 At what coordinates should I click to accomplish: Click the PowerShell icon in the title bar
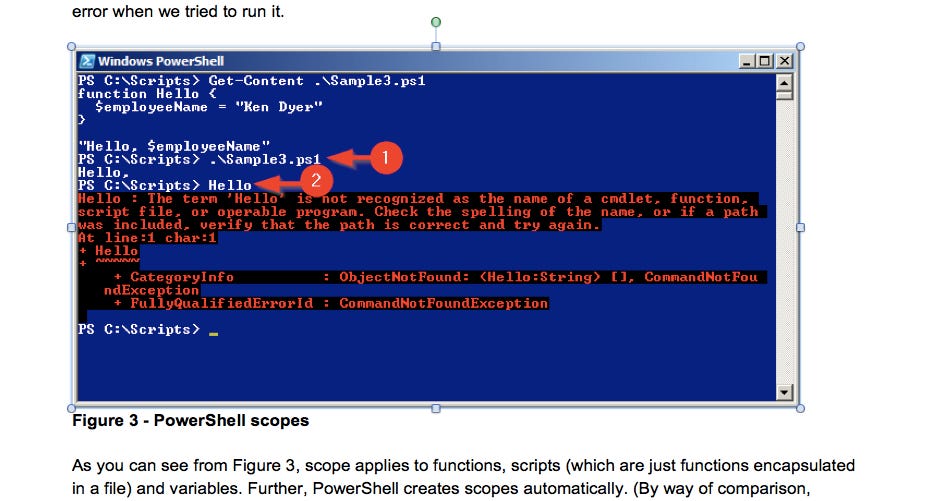tap(87, 61)
